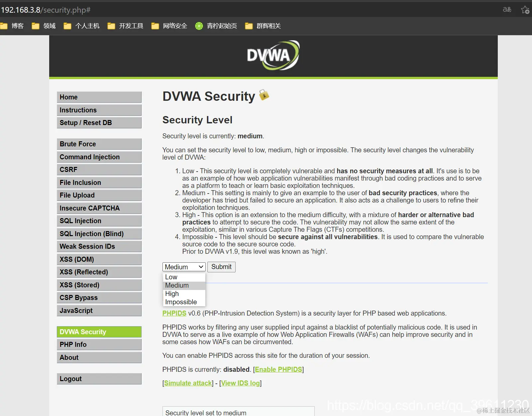The width and height of the screenshot is (532, 416).
Task: Click the 'Security level set to medium' message
Action: click(x=238, y=412)
